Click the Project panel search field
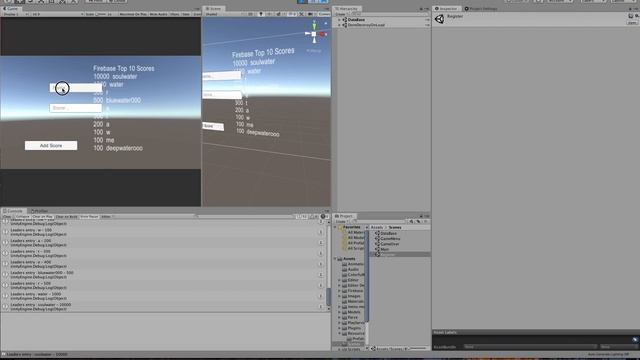The image size is (640, 360). (x=380, y=222)
